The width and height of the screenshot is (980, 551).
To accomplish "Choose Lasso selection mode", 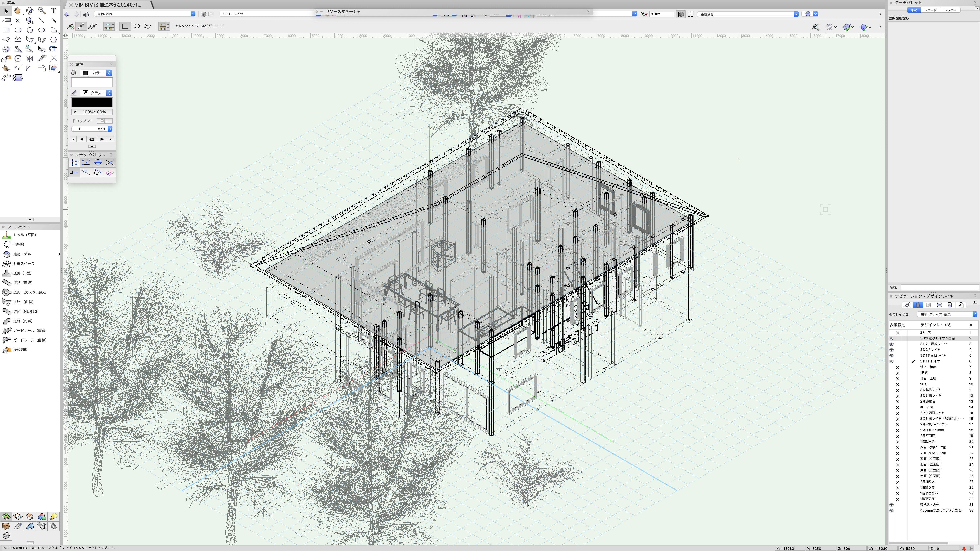I will [x=137, y=26].
